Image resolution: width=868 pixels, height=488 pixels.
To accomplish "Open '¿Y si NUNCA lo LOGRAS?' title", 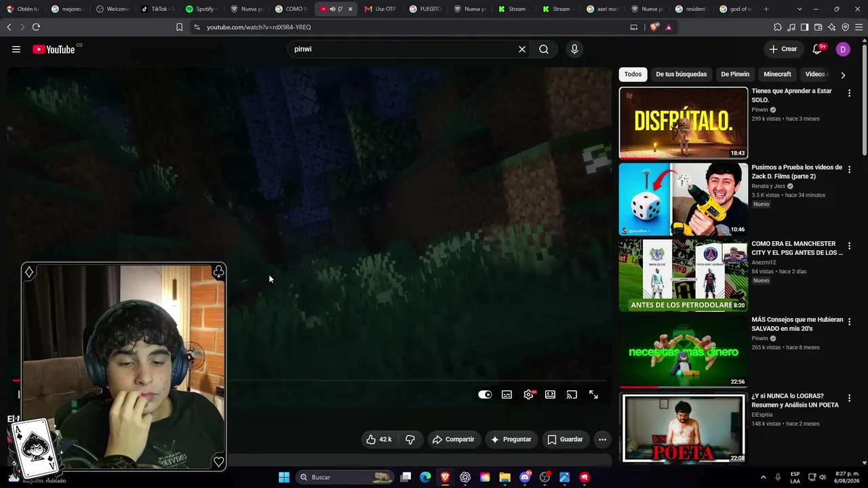I will [x=795, y=401].
